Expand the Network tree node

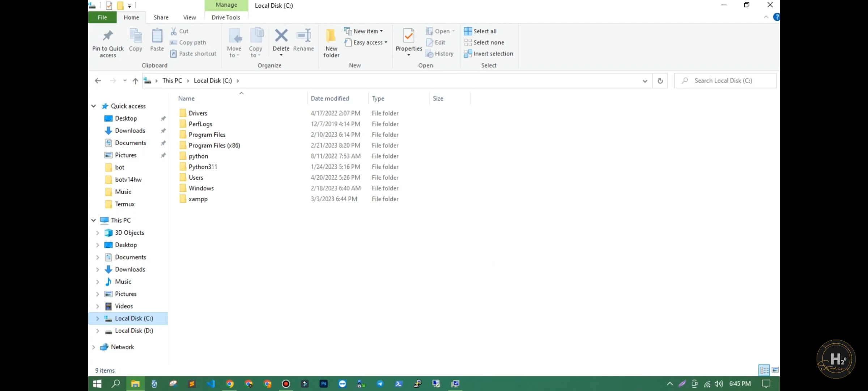coord(94,347)
